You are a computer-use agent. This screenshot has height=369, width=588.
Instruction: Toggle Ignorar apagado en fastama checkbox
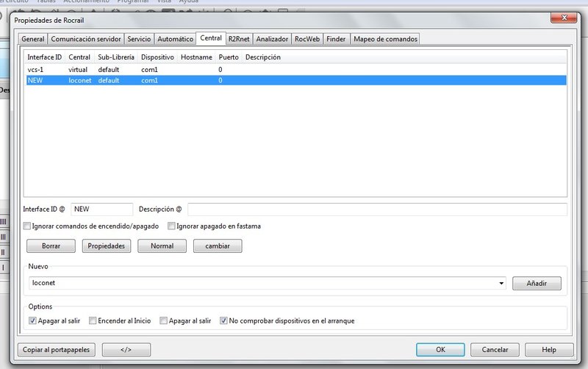pos(171,226)
